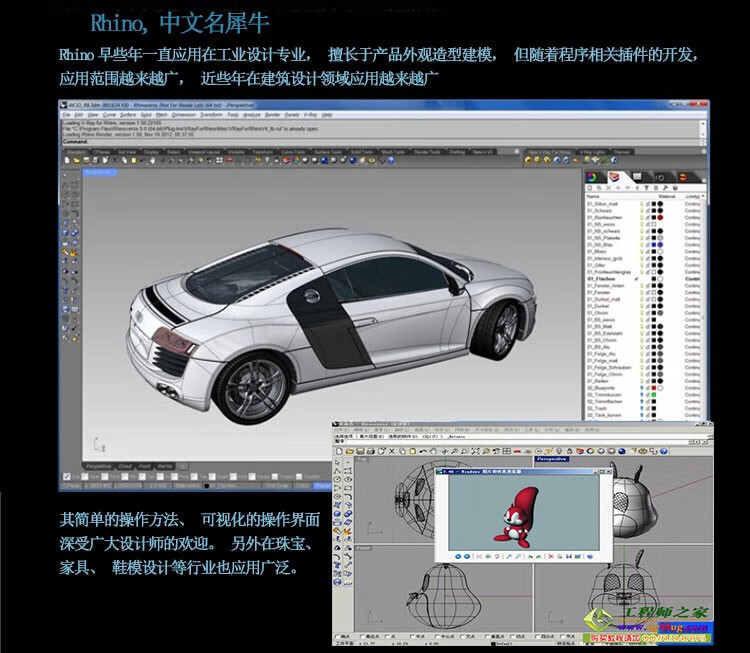This screenshot has width=750, height=653.
Task: Click the Perspective viewport tab at bottom
Action: pyautogui.click(x=98, y=465)
